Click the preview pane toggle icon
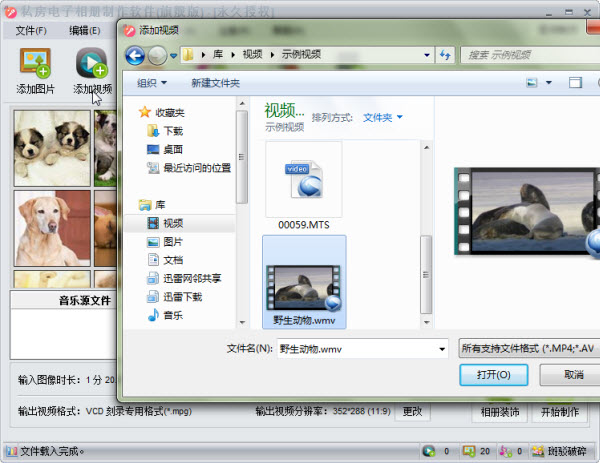The image size is (600, 463). click(575, 83)
